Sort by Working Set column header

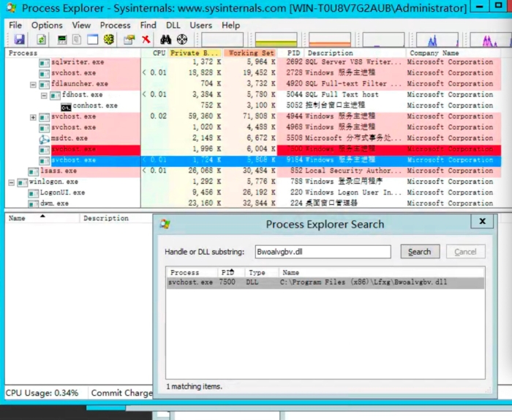pyautogui.click(x=250, y=53)
